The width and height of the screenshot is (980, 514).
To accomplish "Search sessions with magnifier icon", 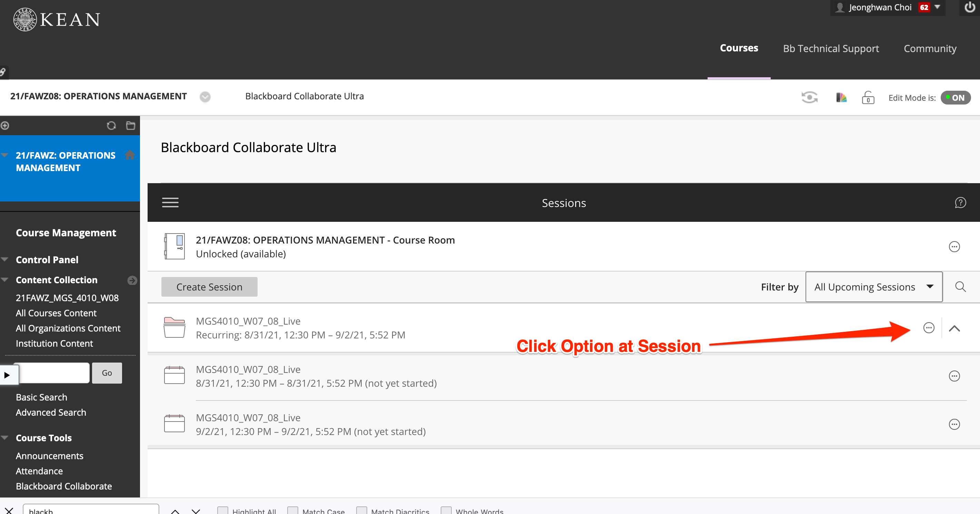I will [960, 287].
